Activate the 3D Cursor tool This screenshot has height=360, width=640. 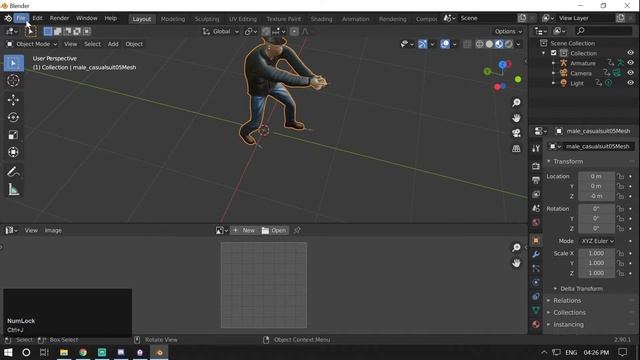point(13,80)
